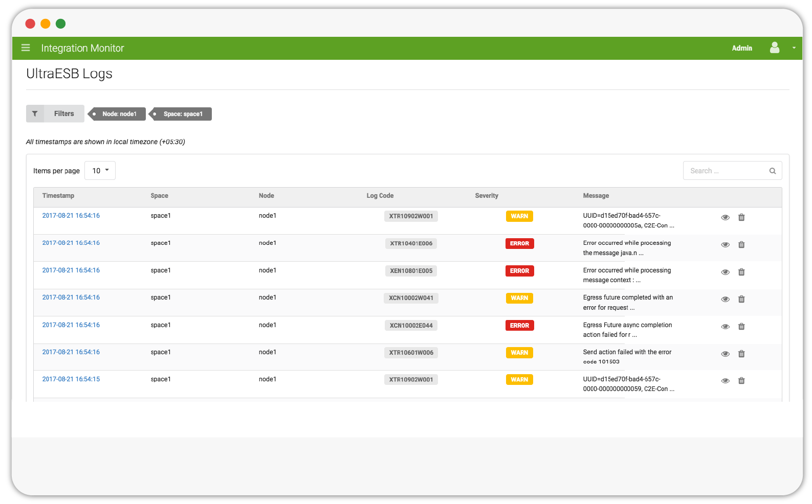812x504 pixels.
Task: Click the Admin label in header
Action: click(x=742, y=48)
